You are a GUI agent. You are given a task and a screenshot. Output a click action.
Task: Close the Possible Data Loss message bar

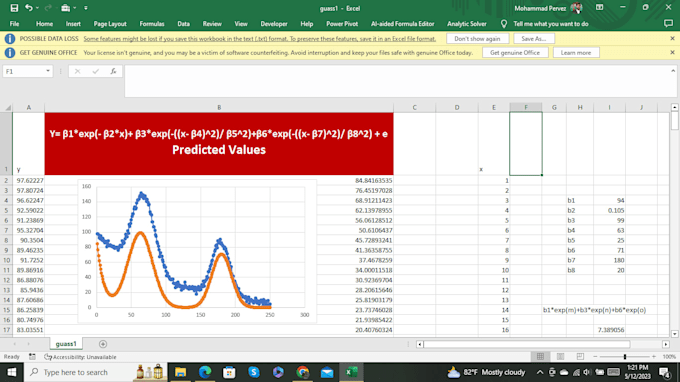[672, 39]
